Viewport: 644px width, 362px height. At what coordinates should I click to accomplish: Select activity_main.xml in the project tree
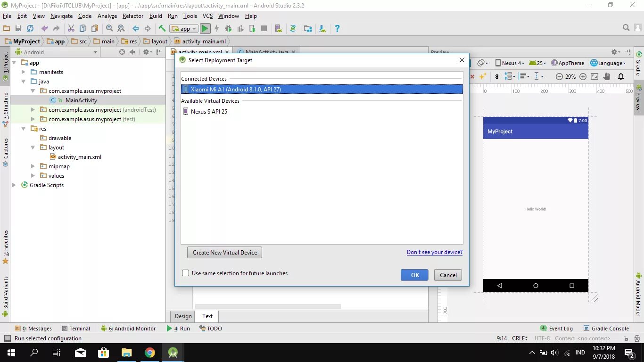coord(79,157)
